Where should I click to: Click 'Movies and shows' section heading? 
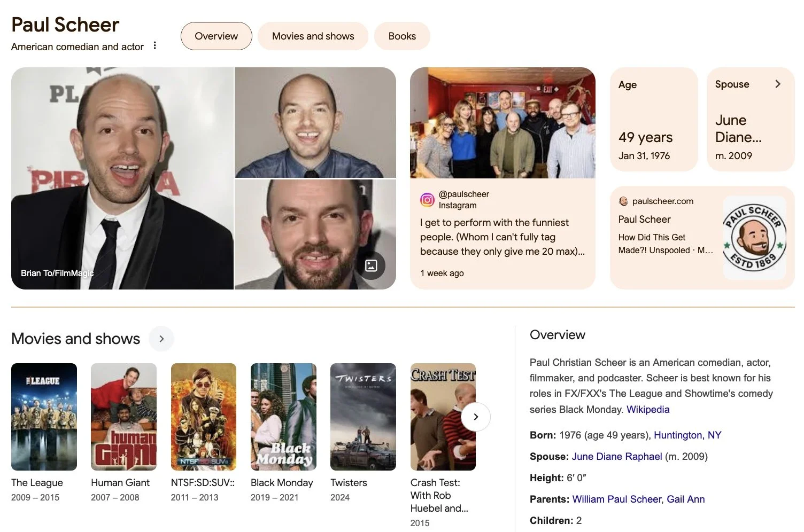[75, 339]
